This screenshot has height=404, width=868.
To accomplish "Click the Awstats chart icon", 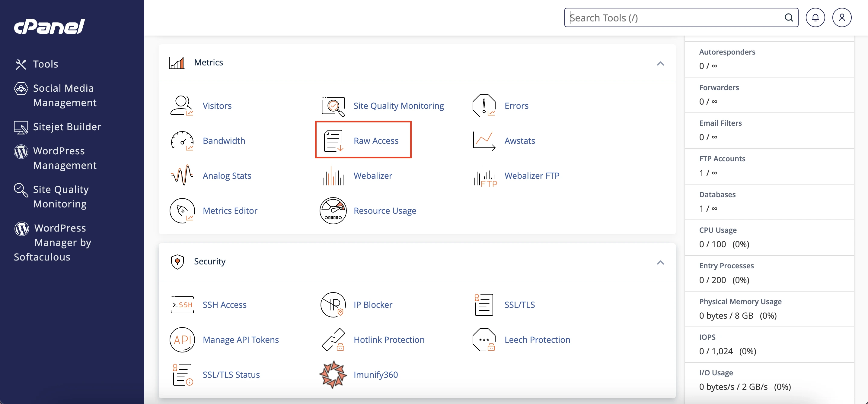I will (x=484, y=141).
